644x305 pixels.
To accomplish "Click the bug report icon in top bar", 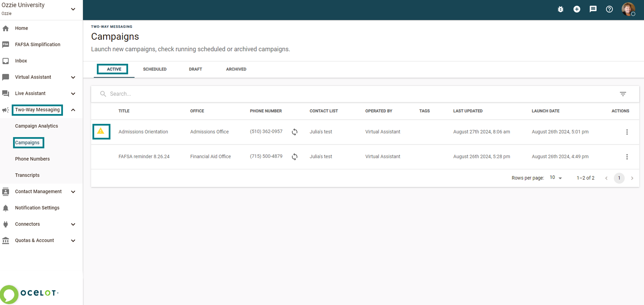I will (x=560, y=9).
